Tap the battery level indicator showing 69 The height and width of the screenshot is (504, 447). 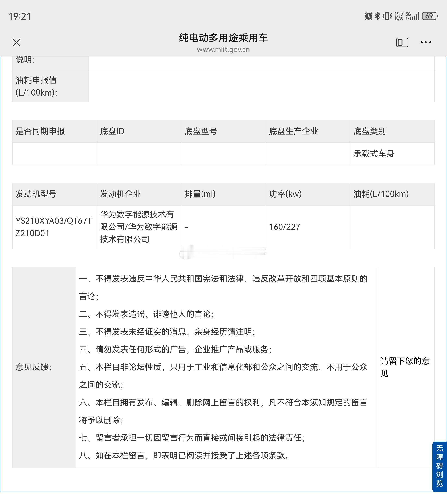click(430, 16)
